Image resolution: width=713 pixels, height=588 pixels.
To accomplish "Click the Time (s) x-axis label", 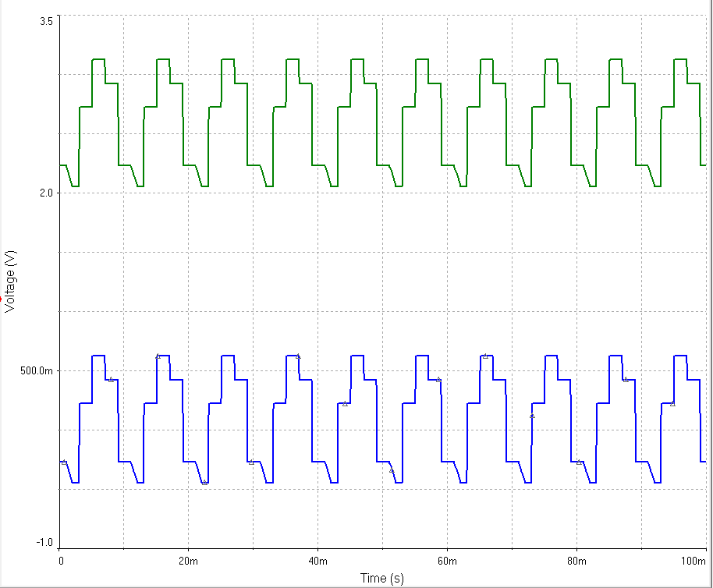I will tap(381, 578).
